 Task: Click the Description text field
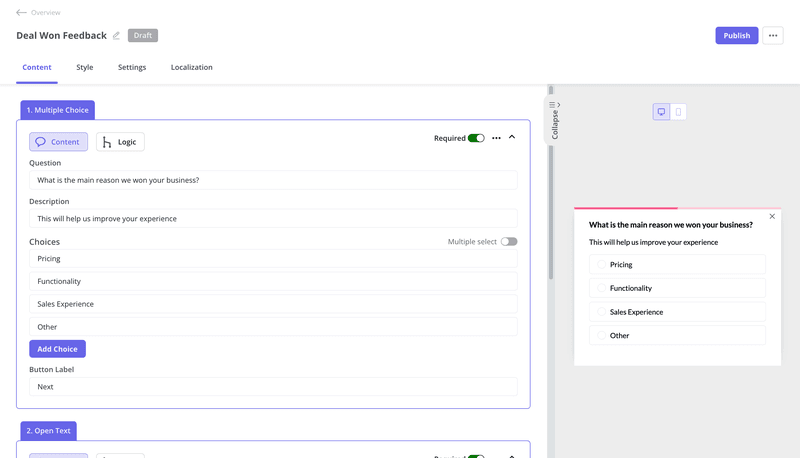pos(273,219)
